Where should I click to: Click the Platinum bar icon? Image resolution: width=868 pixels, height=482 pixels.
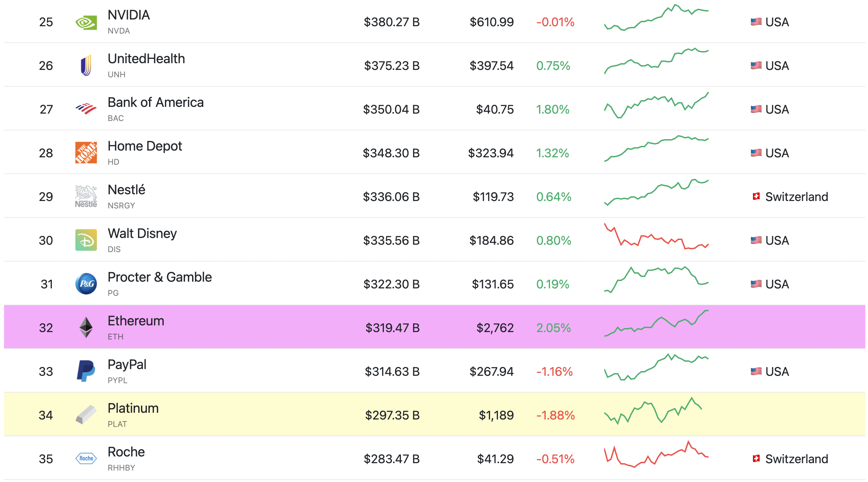click(x=86, y=415)
